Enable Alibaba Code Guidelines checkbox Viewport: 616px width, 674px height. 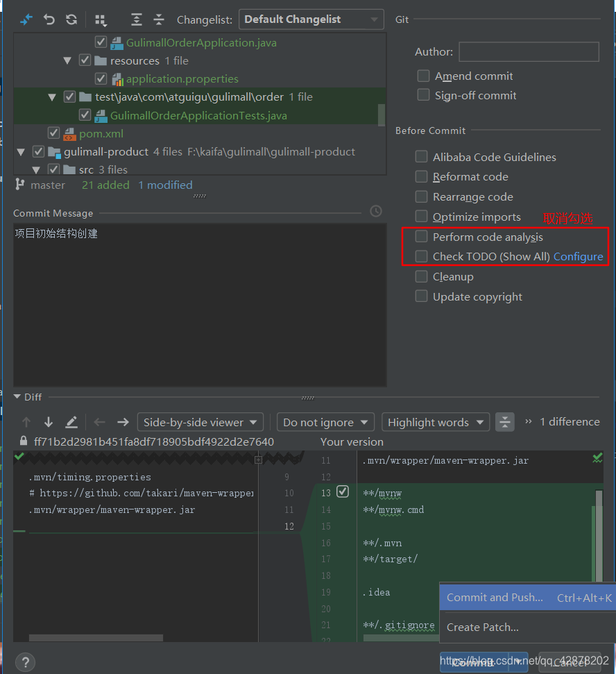[x=421, y=156]
